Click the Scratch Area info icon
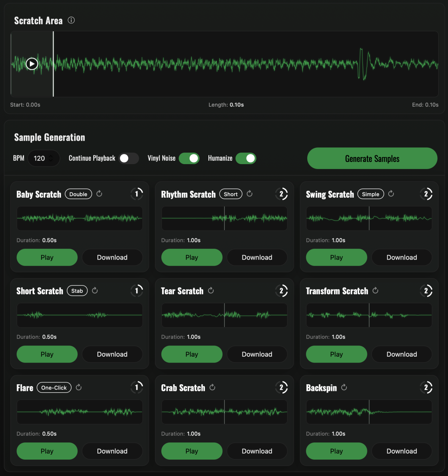The image size is (448, 476). (71, 21)
